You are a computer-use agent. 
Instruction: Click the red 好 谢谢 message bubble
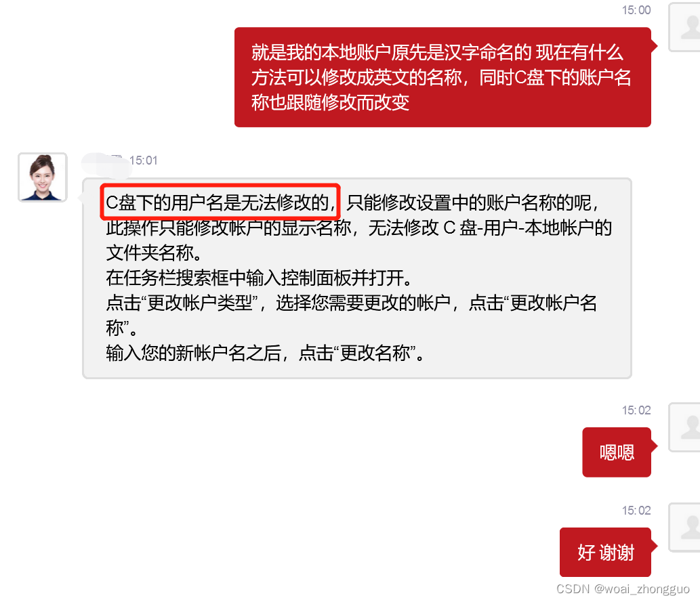tap(605, 552)
